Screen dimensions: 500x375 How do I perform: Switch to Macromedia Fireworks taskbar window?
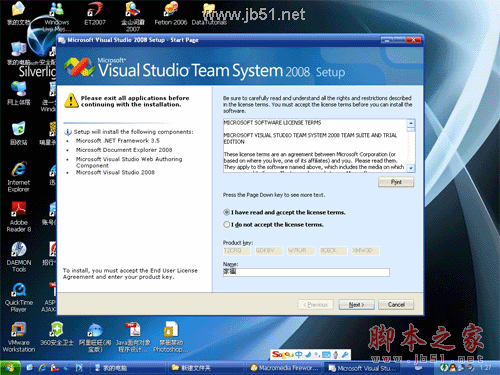[283, 368]
